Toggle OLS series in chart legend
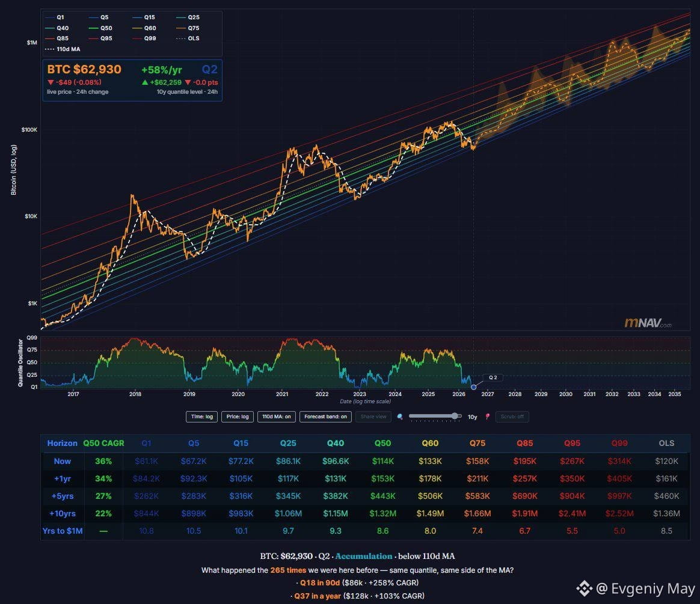700x604 pixels. pyautogui.click(x=188, y=38)
